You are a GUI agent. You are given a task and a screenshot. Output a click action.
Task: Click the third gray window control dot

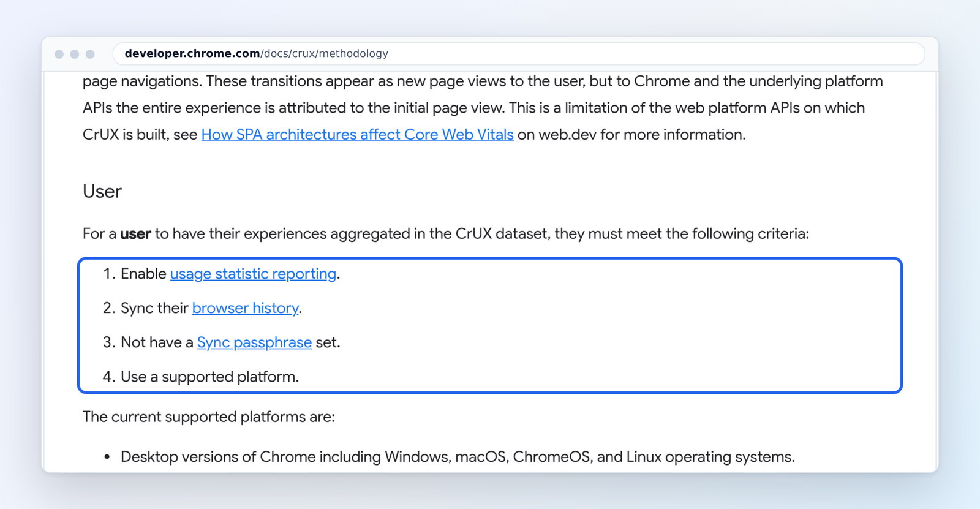90,54
